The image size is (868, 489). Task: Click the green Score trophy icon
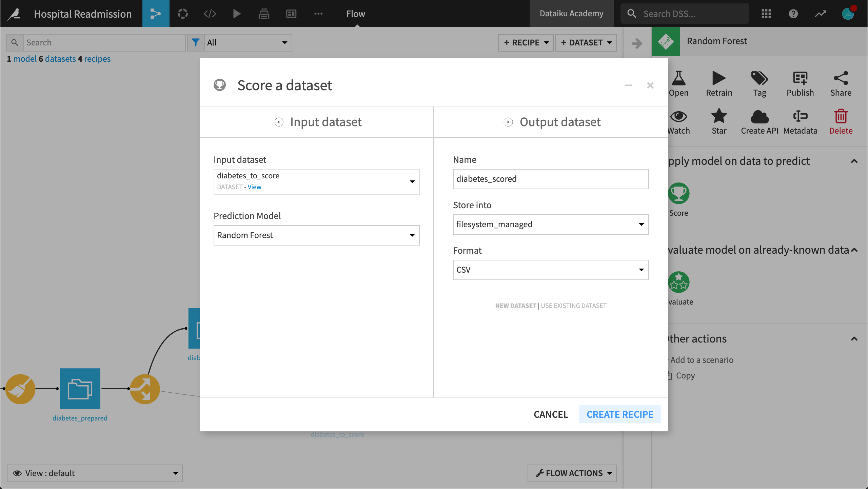click(678, 193)
